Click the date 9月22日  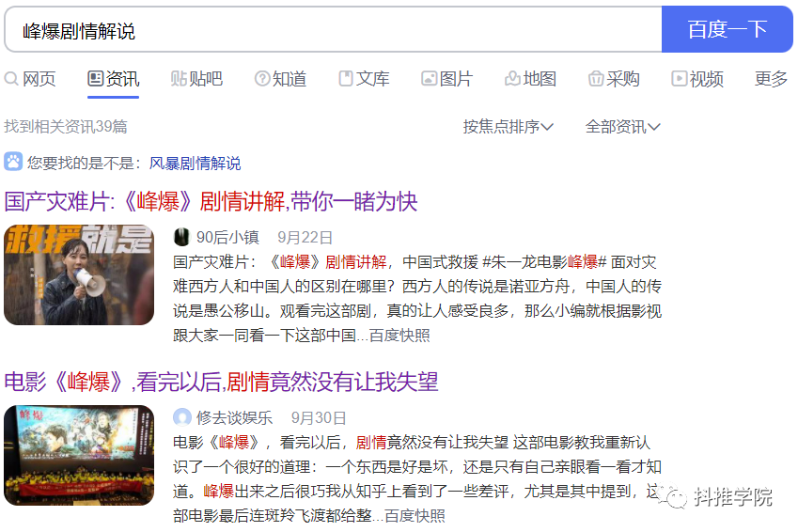[x=305, y=237]
